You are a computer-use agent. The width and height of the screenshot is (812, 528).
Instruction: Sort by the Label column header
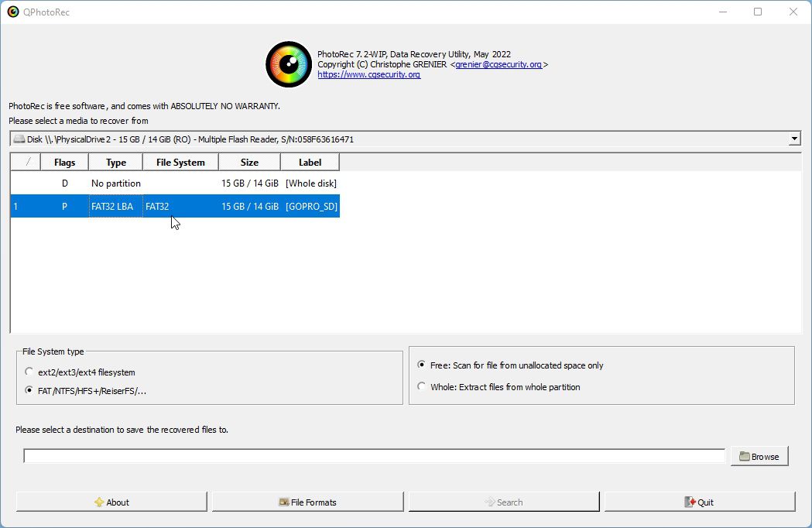click(x=310, y=162)
